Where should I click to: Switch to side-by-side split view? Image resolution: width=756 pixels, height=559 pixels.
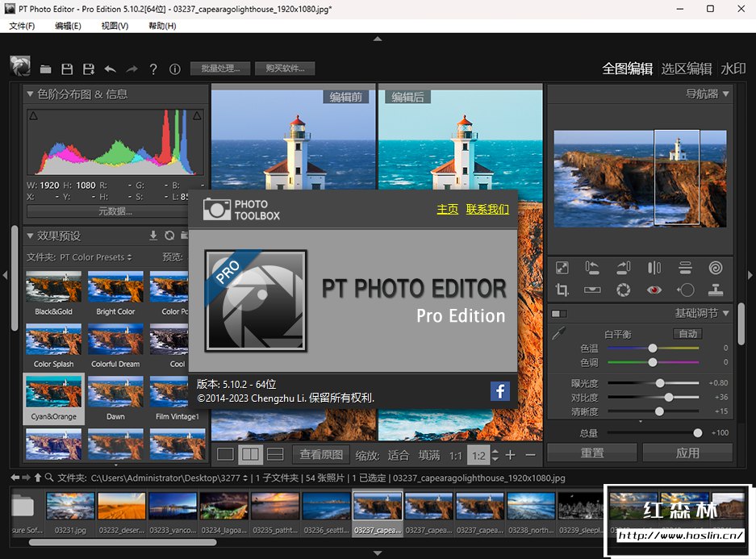pyautogui.click(x=250, y=455)
